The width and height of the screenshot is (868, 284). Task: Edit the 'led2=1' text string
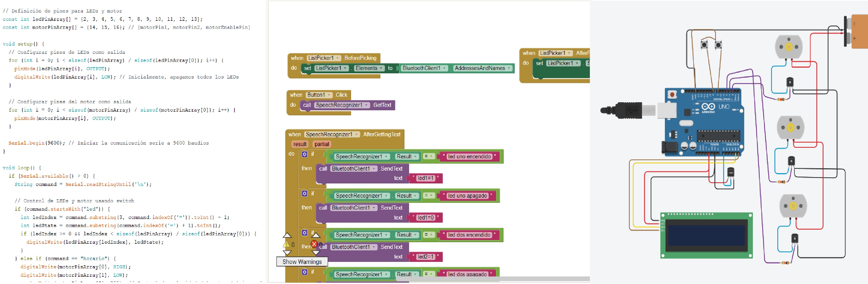tap(426, 257)
